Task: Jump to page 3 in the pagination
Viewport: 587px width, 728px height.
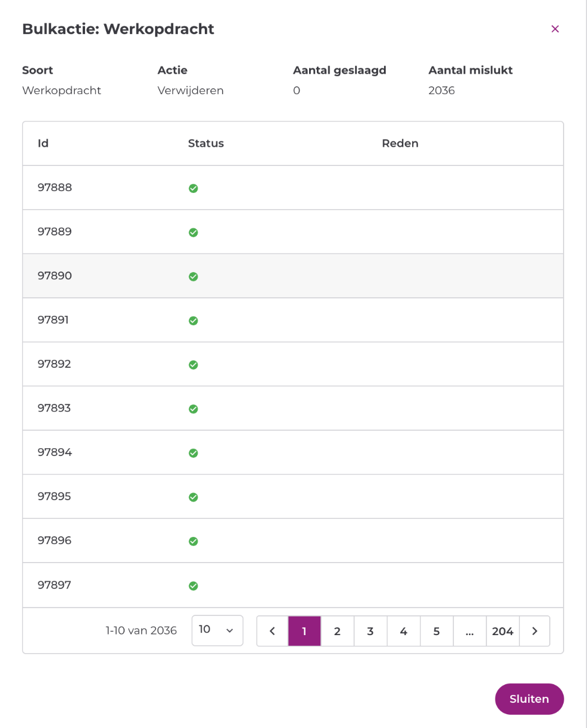Action: (370, 631)
